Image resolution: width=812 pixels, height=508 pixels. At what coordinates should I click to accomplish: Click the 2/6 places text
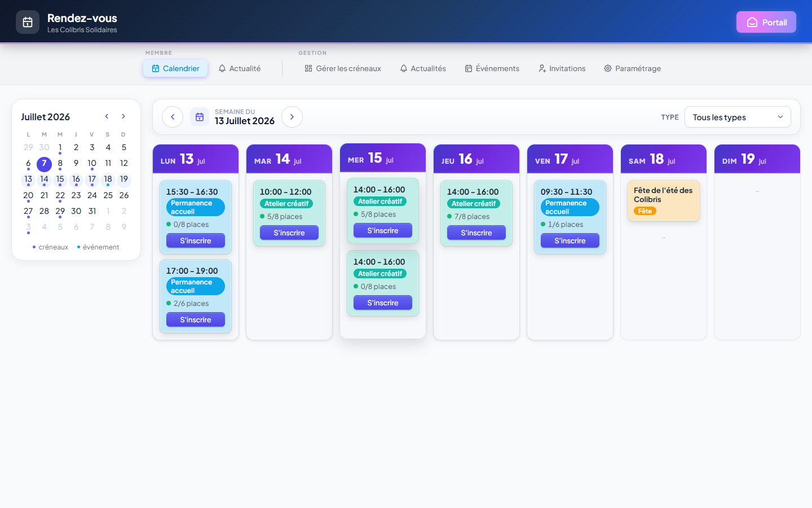point(191,304)
